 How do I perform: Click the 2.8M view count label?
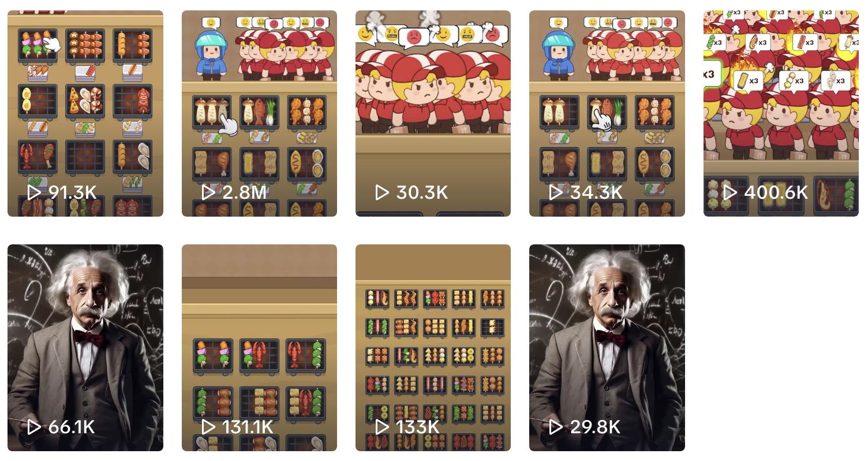[245, 192]
